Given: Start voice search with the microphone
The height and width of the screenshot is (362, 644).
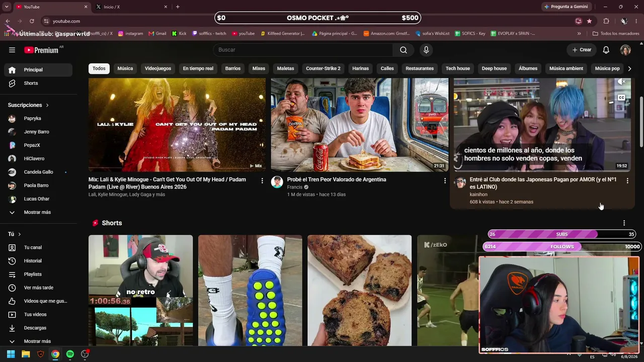Looking at the screenshot, I should click(x=426, y=50).
